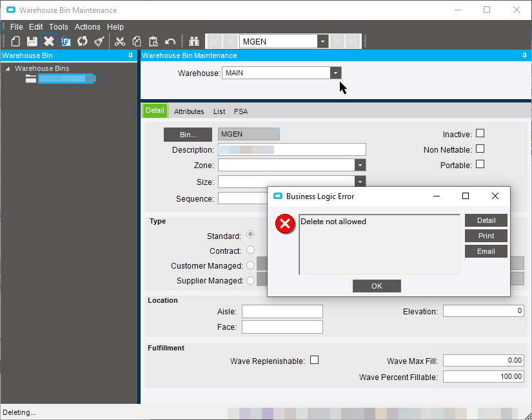Click the Refresh arrows icon
Screen dimensions: 532x420
[x=83, y=41]
